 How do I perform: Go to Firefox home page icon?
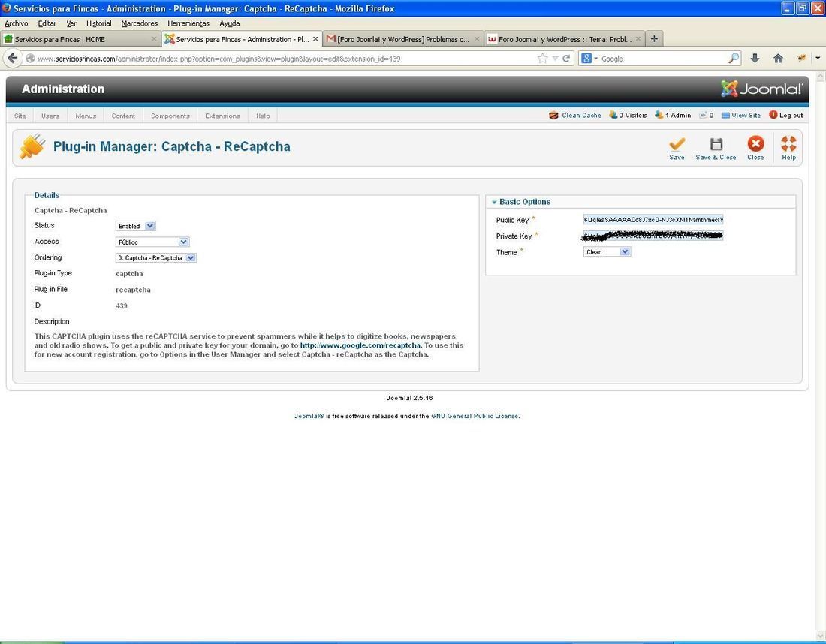coord(778,59)
